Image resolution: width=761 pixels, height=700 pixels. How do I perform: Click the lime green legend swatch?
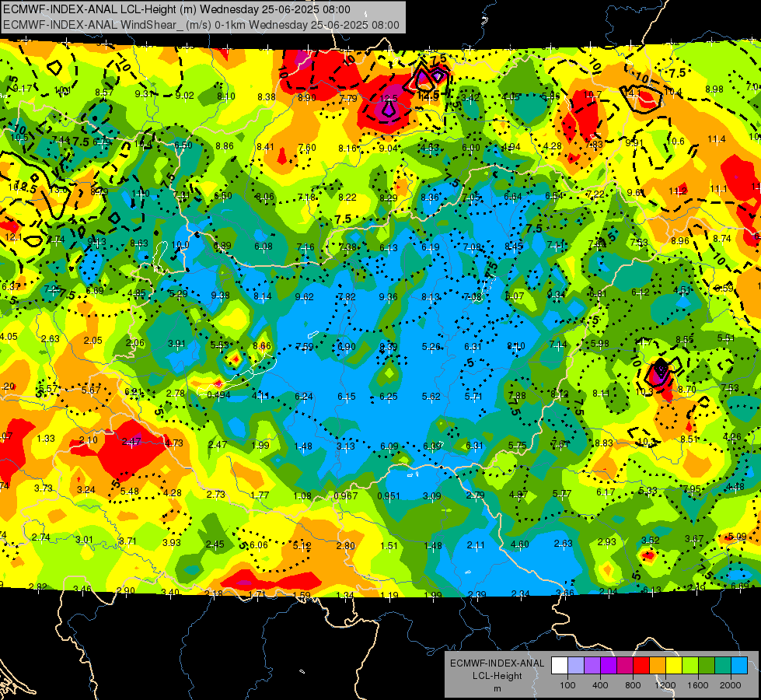click(x=690, y=666)
